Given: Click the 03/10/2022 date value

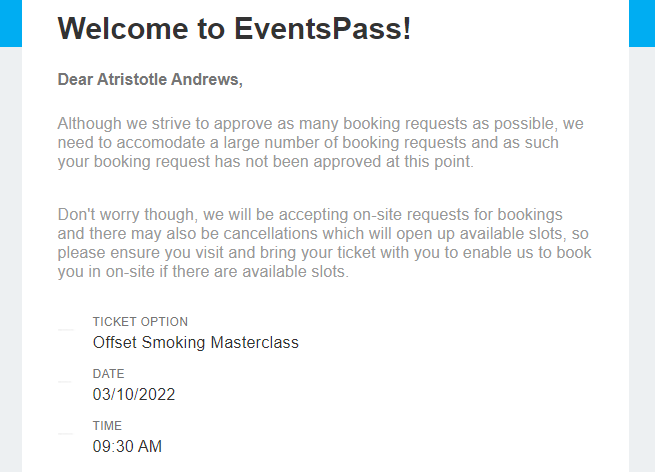Looking at the screenshot, I should click(x=134, y=394).
